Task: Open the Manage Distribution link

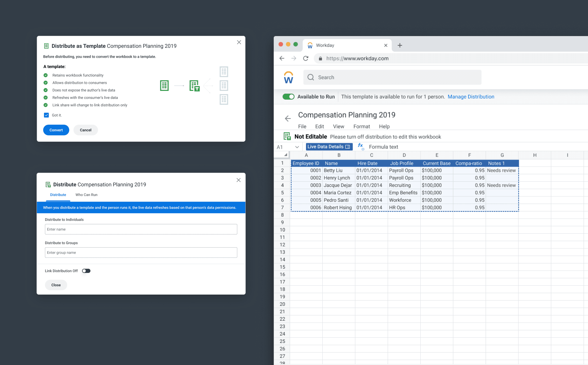Action: click(470, 97)
